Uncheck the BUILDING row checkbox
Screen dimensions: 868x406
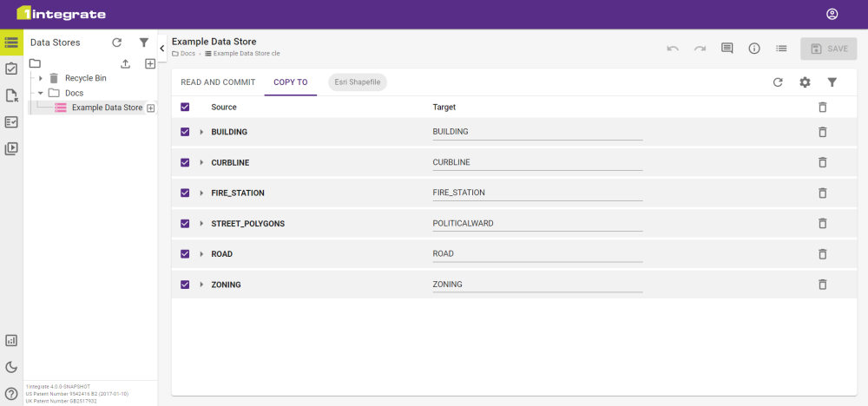pos(185,132)
